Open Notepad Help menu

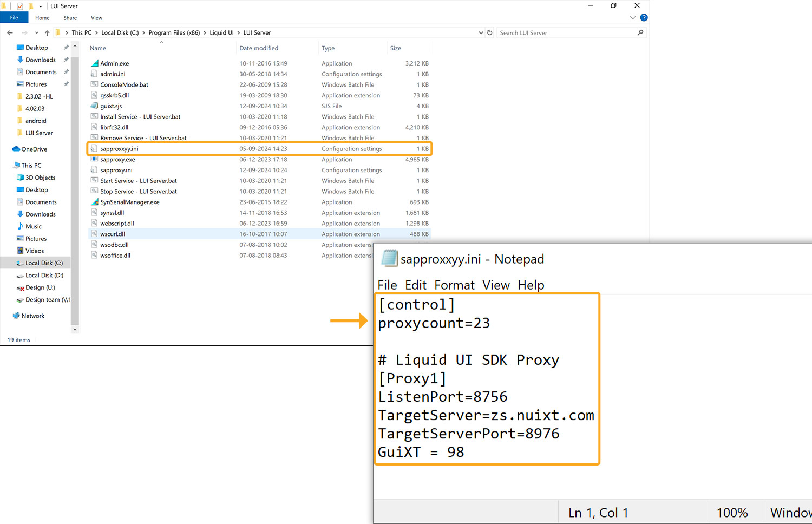[x=531, y=285]
